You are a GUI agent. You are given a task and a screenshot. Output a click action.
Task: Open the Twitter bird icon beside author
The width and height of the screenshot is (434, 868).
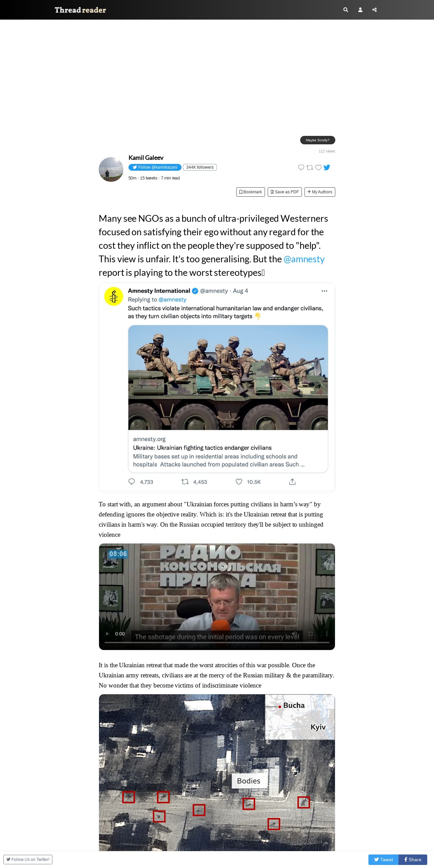[327, 167]
